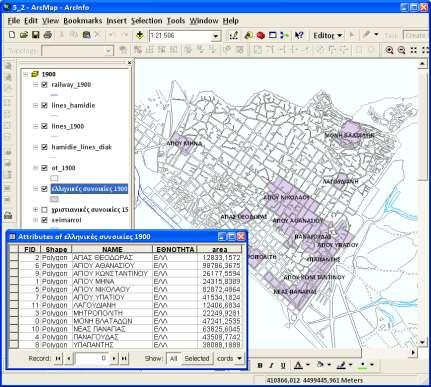Screen dimensions: 431x387
Task: Click the ελληνικές συνοικίες purple symbol swatch
Action: (x=54, y=199)
